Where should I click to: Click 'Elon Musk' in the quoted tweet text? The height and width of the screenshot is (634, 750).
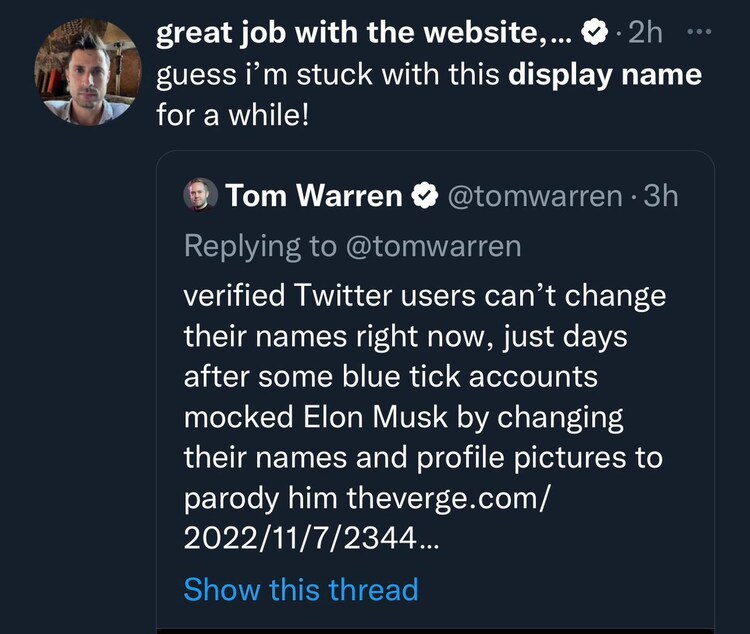(384, 417)
